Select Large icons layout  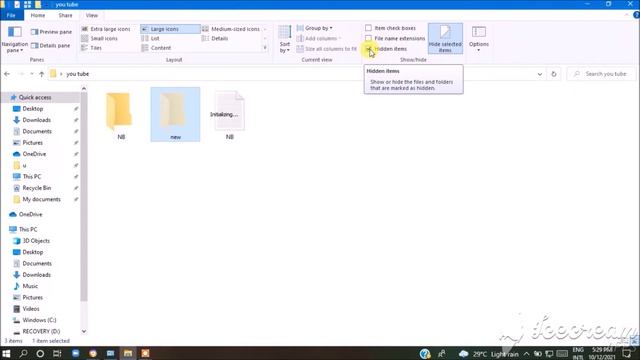point(170,29)
